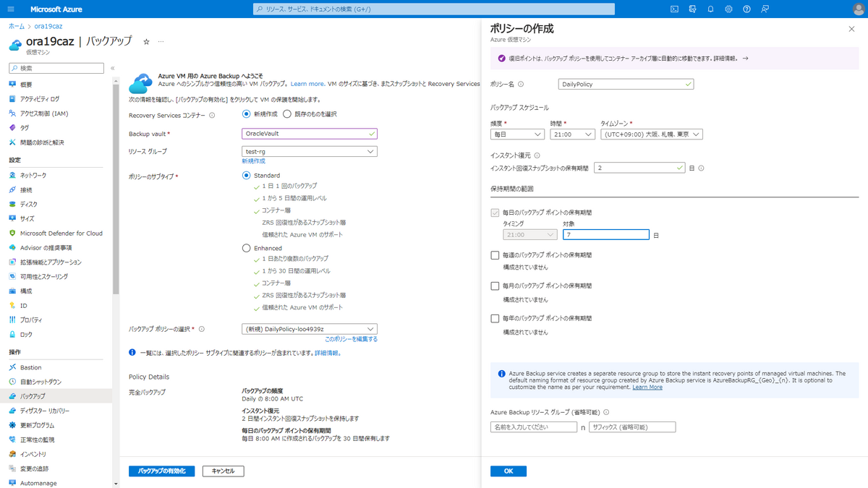Open the feedback icon in the top bar

(x=765, y=9)
